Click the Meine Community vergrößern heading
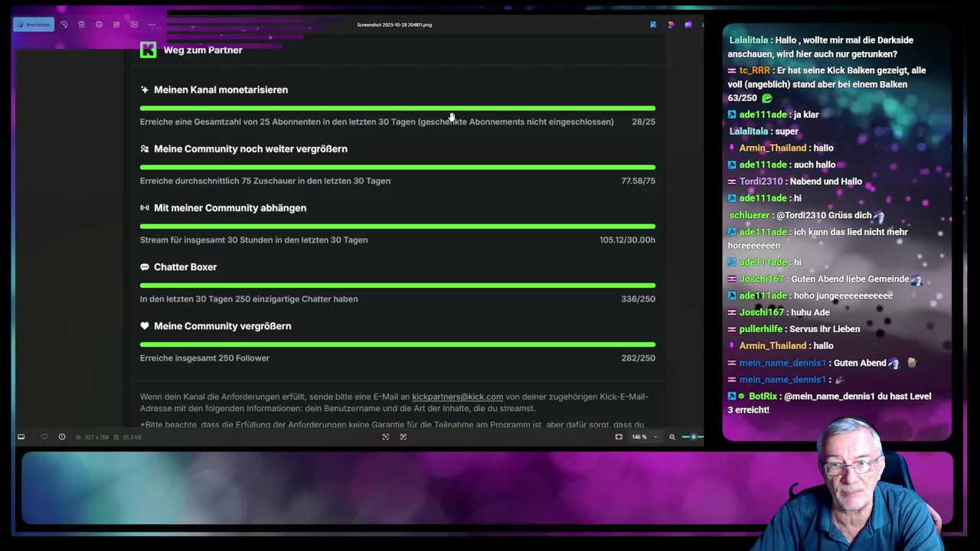This screenshot has height=551, width=980. tap(222, 326)
